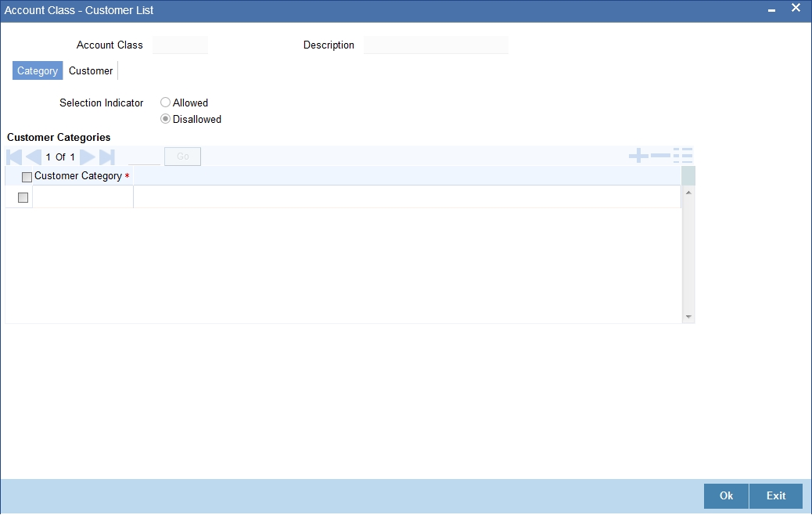Screen dimensions: 812x515
Task: Delete selected customer category row
Action: 660,156
